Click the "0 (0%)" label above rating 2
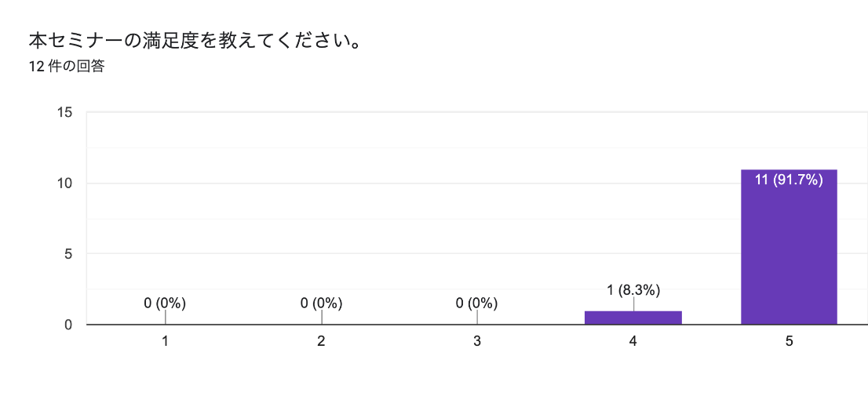Screen dimensions: 868x414 [x=321, y=303]
